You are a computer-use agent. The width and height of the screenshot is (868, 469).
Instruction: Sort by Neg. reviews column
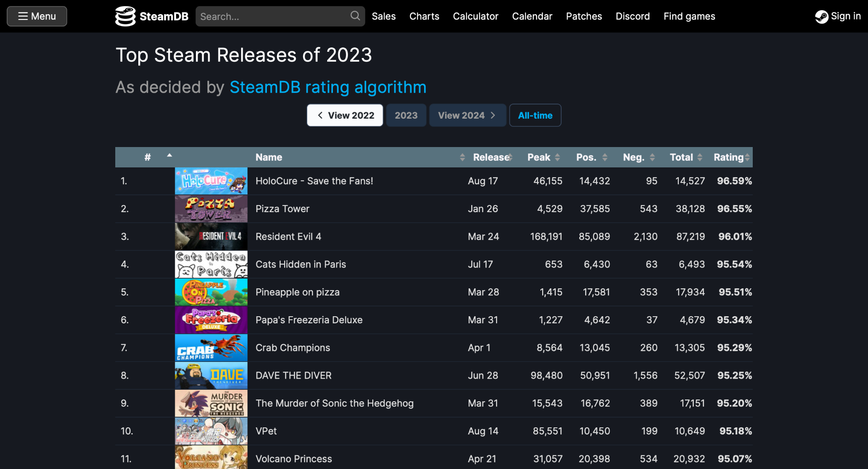[638, 157]
